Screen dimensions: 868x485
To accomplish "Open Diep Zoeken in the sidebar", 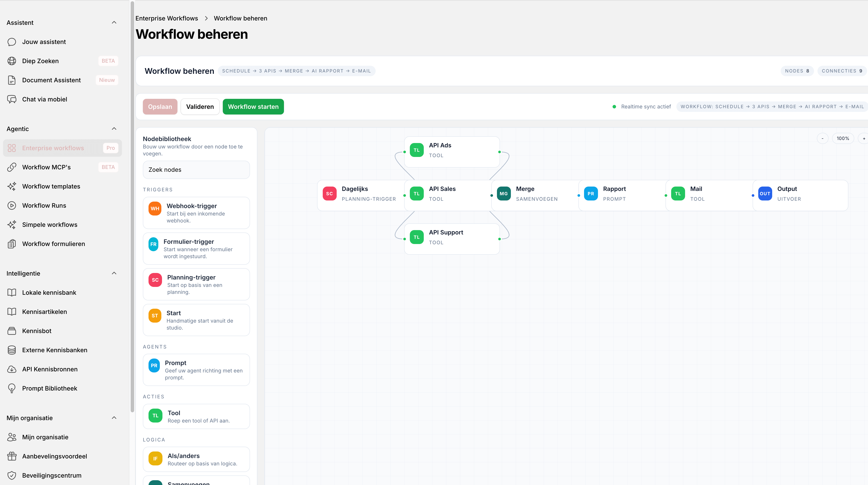I will point(41,61).
